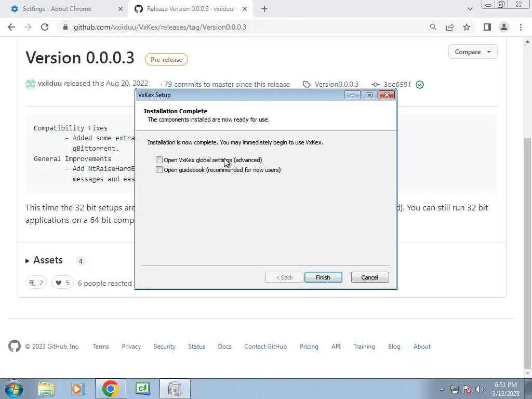Click the network tray icon
The width and height of the screenshot is (532, 399).
(454, 389)
